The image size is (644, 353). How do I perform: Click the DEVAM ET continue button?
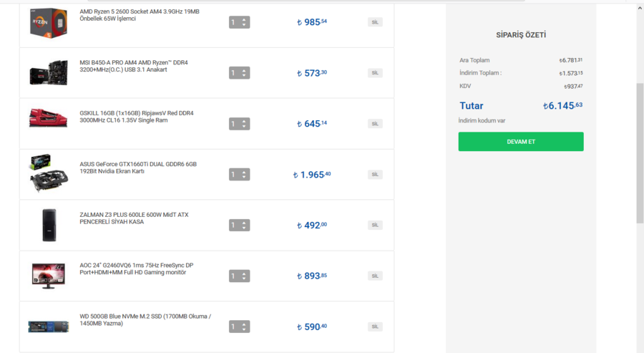tap(521, 142)
